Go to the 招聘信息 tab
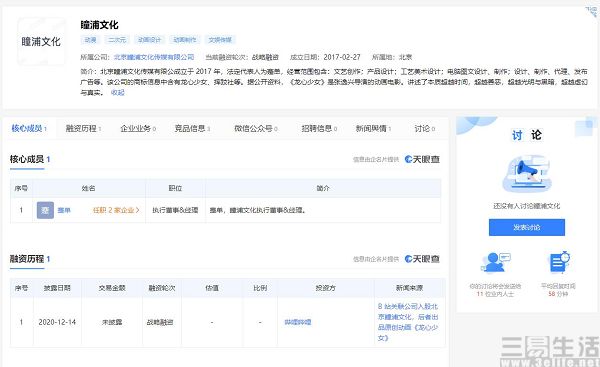 (319, 129)
